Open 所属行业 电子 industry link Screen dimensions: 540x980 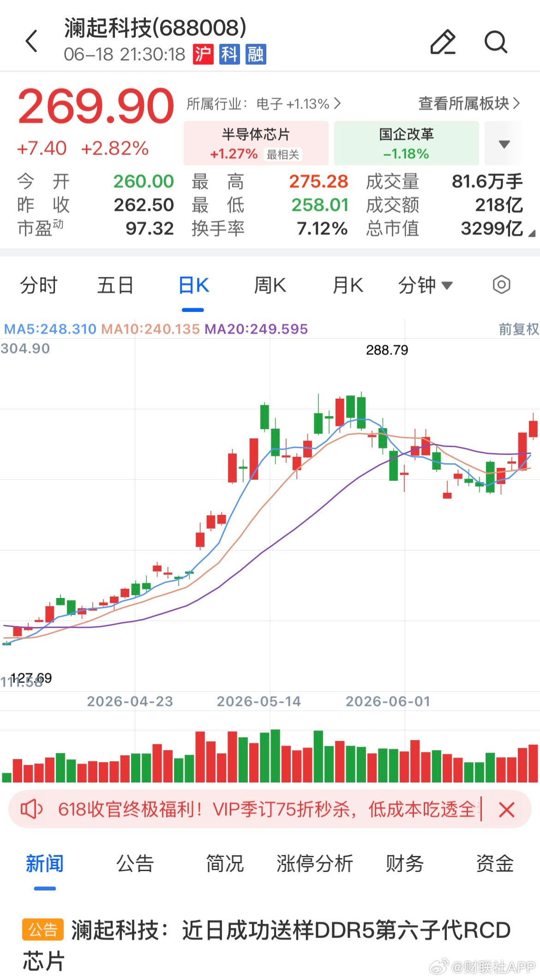click(x=264, y=104)
